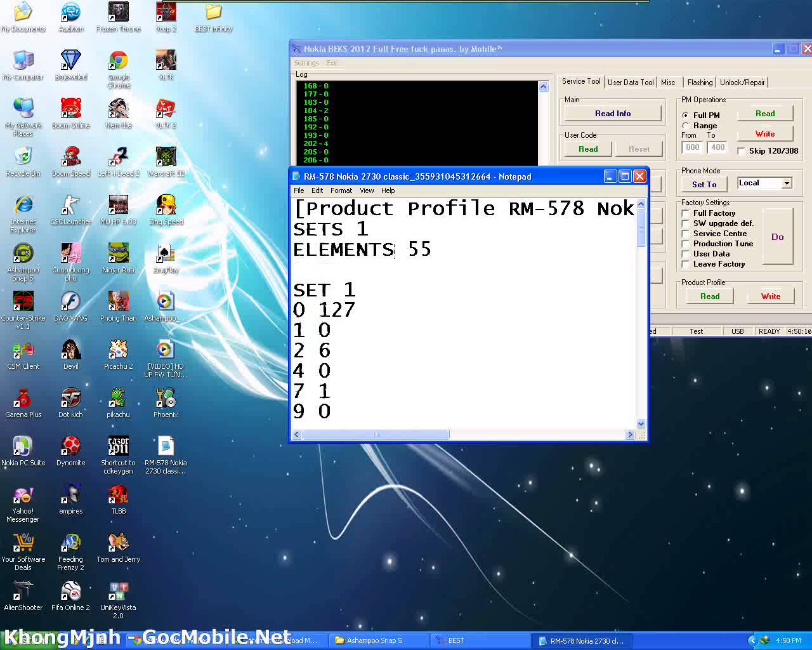Click the Do factory settings button
This screenshot has width=812, height=650.
(x=778, y=237)
